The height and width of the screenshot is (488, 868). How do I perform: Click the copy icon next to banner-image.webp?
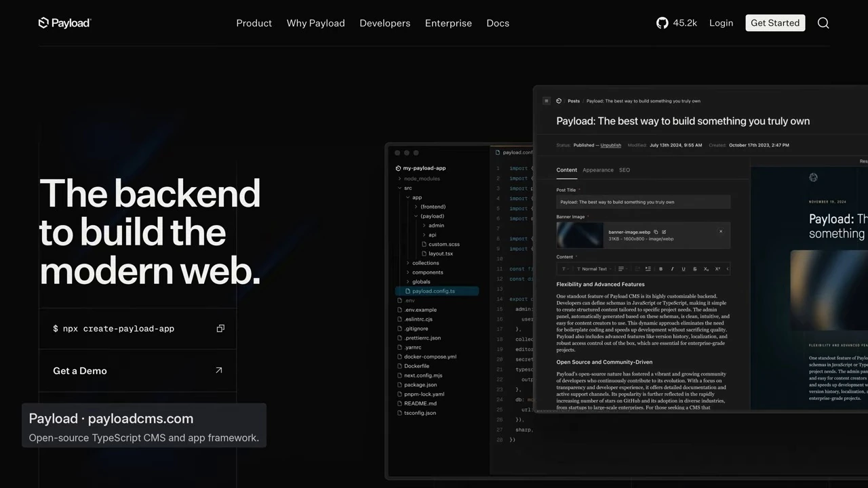click(656, 232)
